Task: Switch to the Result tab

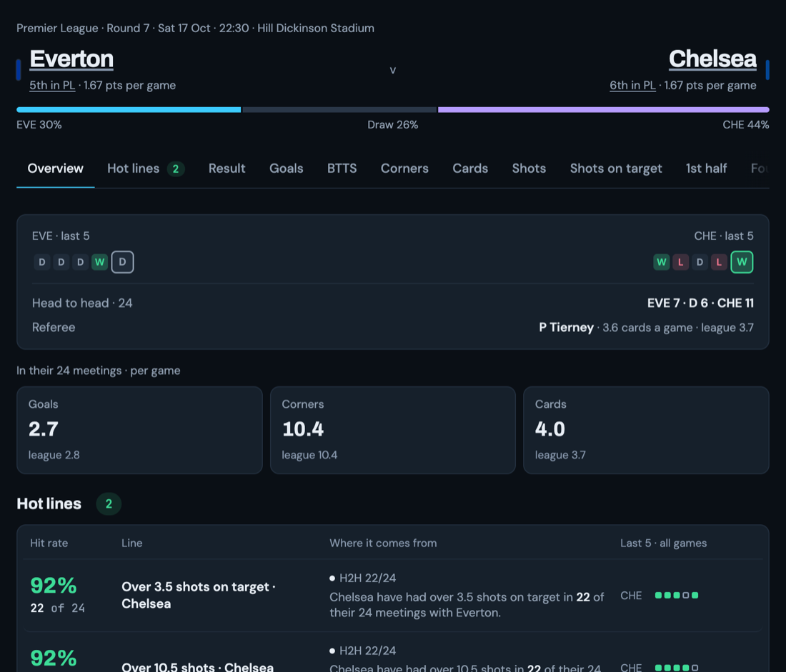Action: coord(227,169)
